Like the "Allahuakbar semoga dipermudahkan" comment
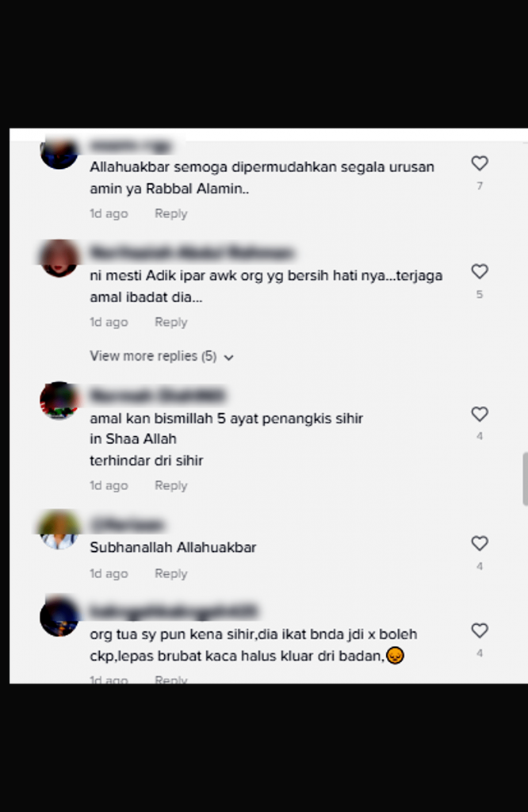The height and width of the screenshot is (812, 528). pyautogui.click(x=480, y=163)
